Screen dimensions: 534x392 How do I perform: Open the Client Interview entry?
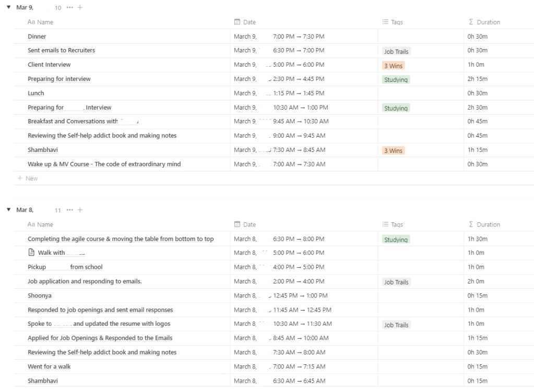pos(49,65)
